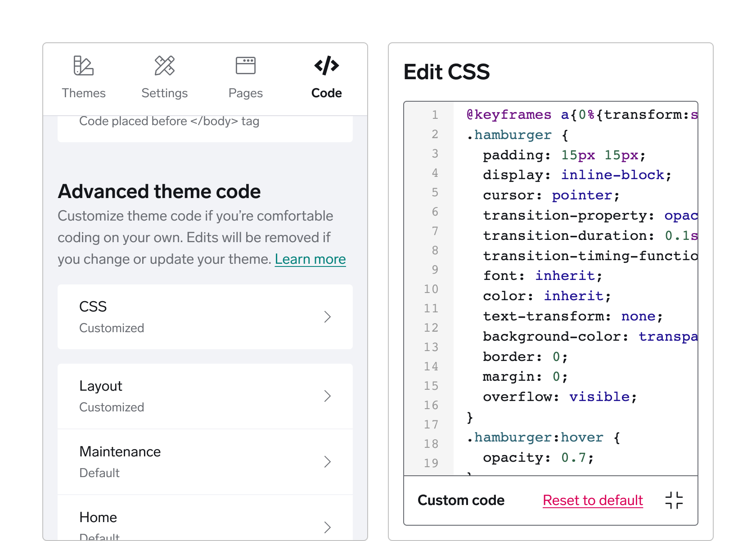Open the Themes tab label
The image size is (756, 541).
point(83,93)
